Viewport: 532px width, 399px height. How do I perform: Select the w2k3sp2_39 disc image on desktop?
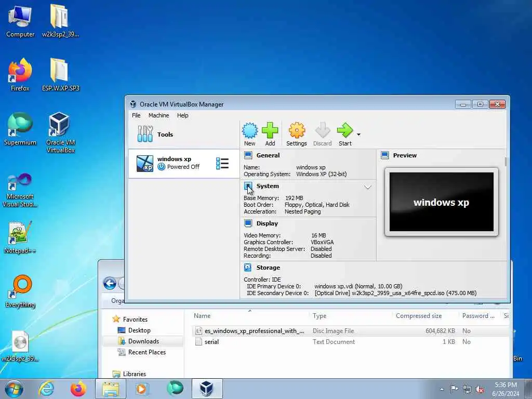20,346
